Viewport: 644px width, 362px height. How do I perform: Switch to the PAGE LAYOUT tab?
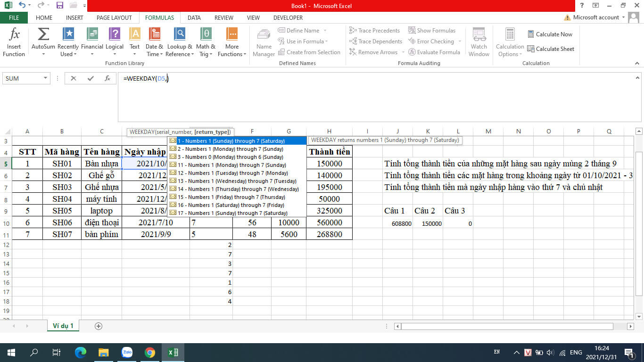tap(114, 18)
